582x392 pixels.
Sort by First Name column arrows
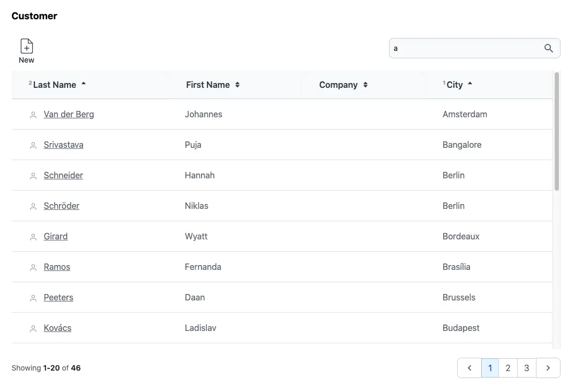click(237, 85)
